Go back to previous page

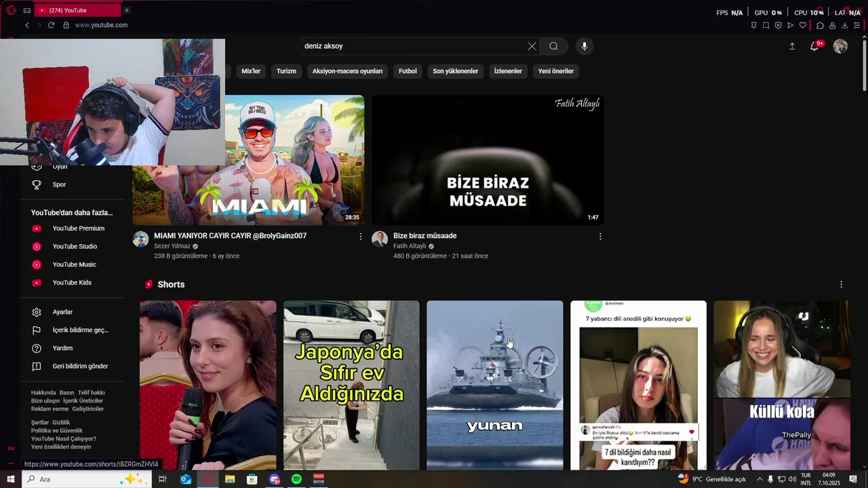pos(27,25)
